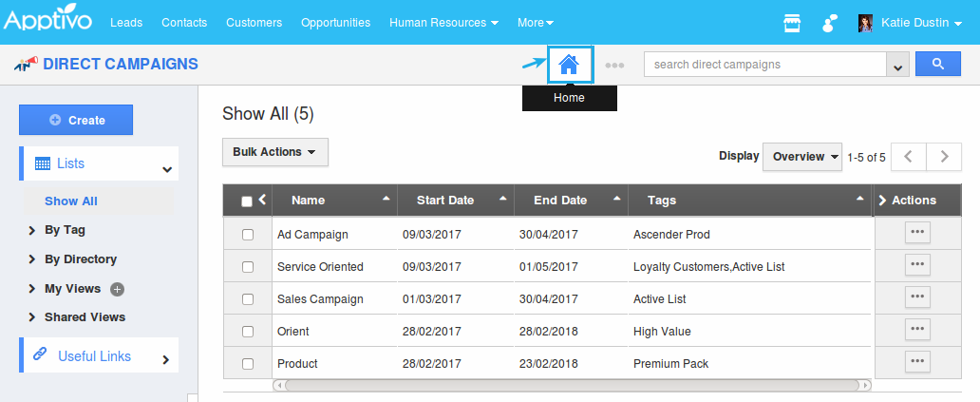Viewport: 980px width, 402px height.
Task: Open actions menu for Product row
Action: coord(916,362)
